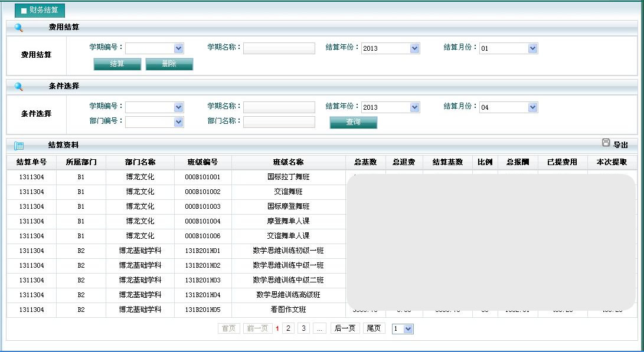Click the ellipsis pagination link
Viewport: 644px width, 352px height.
pos(319,328)
